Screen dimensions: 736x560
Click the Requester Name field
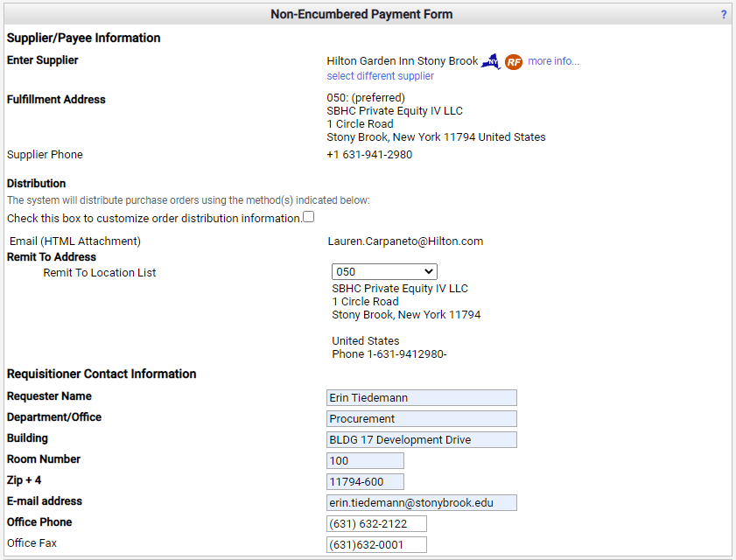[x=421, y=398]
